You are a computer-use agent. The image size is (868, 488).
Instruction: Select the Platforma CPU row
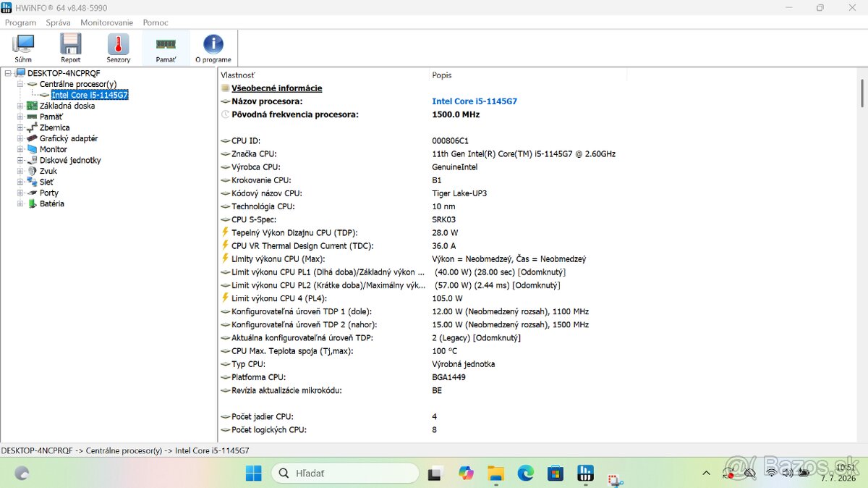(x=537, y=377)
